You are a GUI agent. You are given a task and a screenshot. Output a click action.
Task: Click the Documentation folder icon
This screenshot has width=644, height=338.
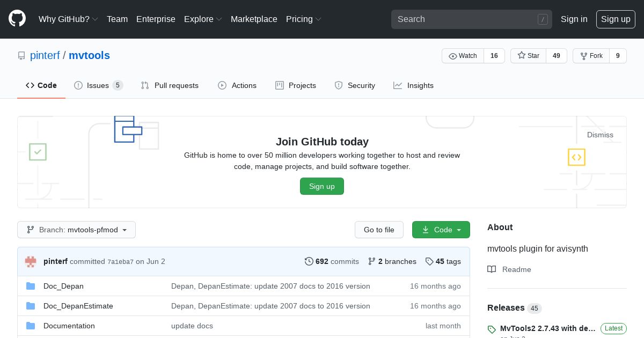31,326
